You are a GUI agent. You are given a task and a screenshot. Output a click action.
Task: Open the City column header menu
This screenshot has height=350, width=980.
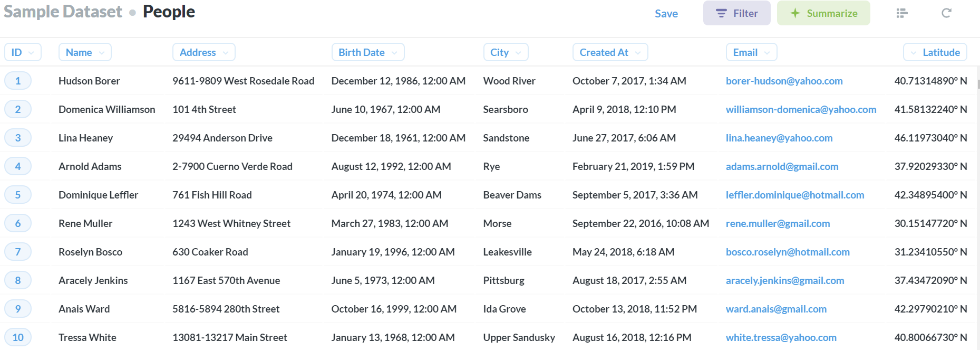[x=506, y=52]
